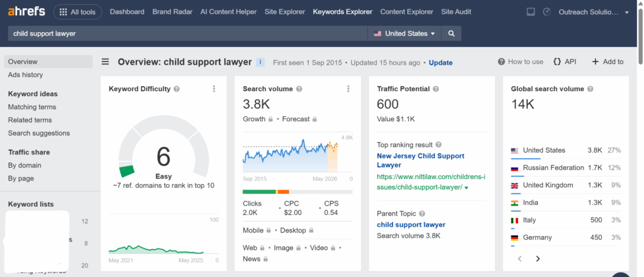The image size is (644, 277).
Task: Click the clicks distribution color bar
Action: pyautogui.click(x=297, y=192)
